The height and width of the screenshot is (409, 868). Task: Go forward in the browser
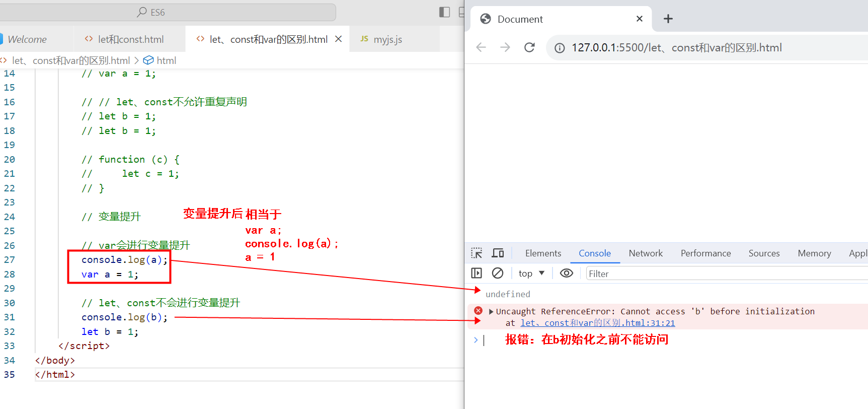[x=505, y=47]
